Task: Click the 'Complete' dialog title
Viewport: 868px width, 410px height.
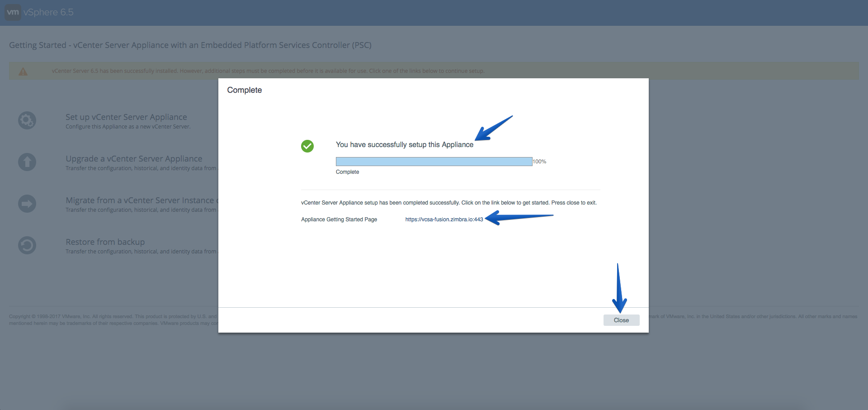Action: pyautogui.click(x=245, y=90)
